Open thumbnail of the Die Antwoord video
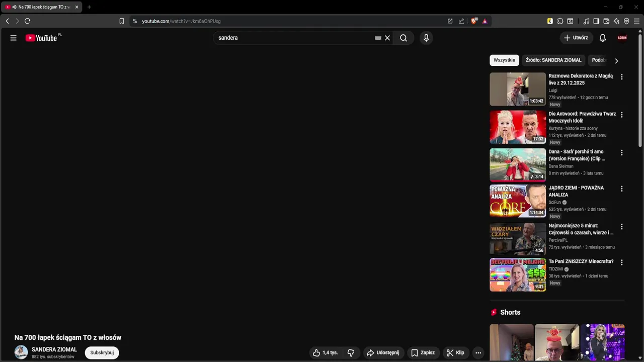Screen dimensions: 644x362 518,127
